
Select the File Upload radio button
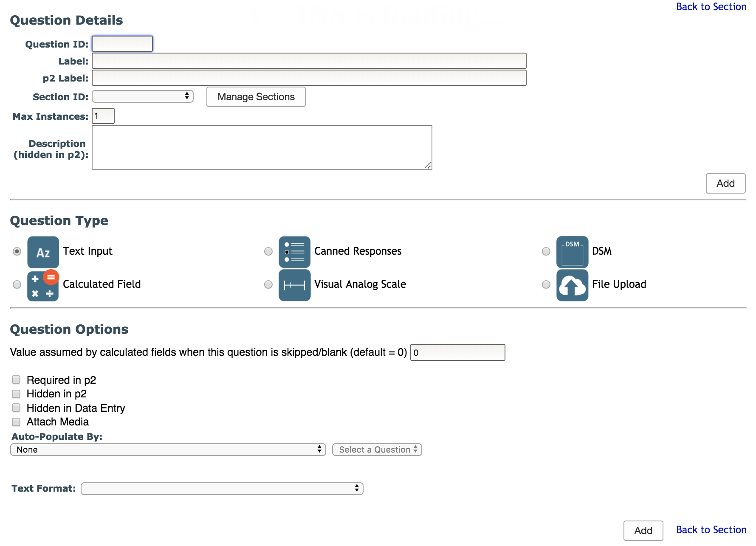click(546, 284)
